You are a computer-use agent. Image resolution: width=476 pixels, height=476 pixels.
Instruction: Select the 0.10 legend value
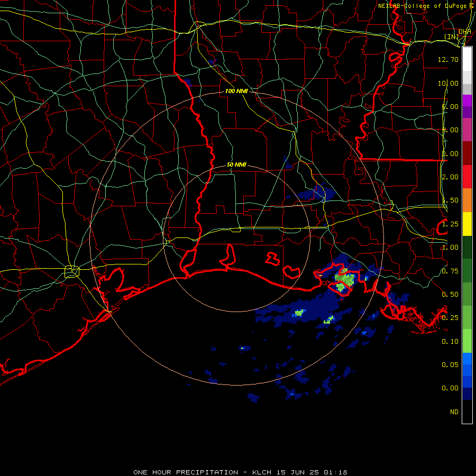450,342
